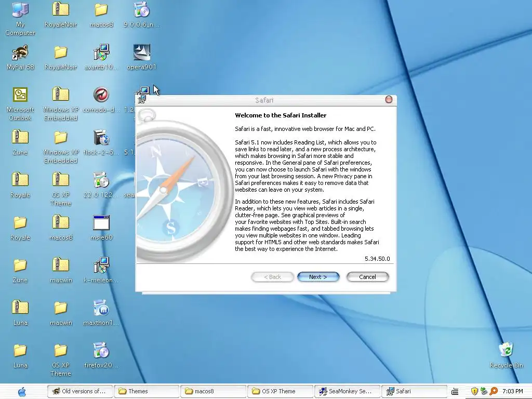Click the 'Welcome to the Safari Installer' heading
Screen dimensions: 532x399
point(281,115)
